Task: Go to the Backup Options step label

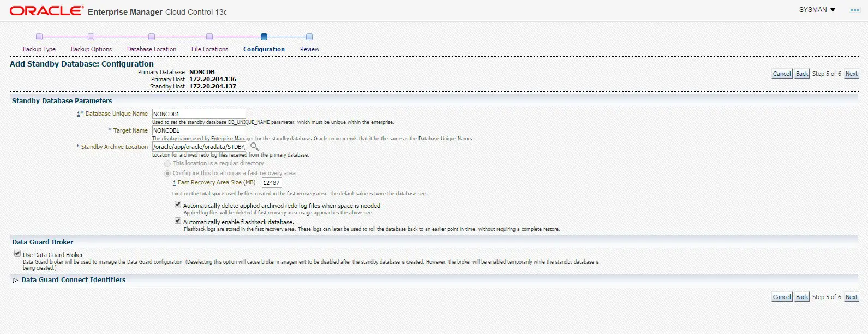Action: point(91,49)
